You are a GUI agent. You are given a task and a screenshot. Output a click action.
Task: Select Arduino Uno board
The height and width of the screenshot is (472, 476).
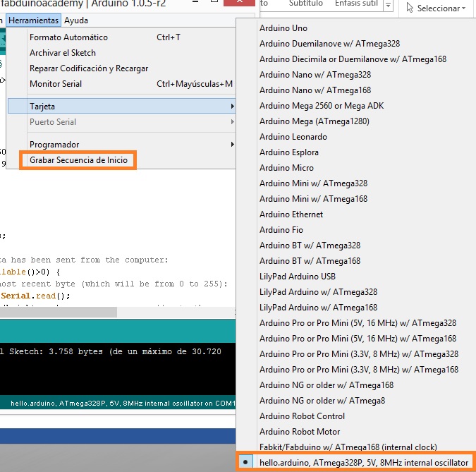pyautogui.click(x=355, y=28)
